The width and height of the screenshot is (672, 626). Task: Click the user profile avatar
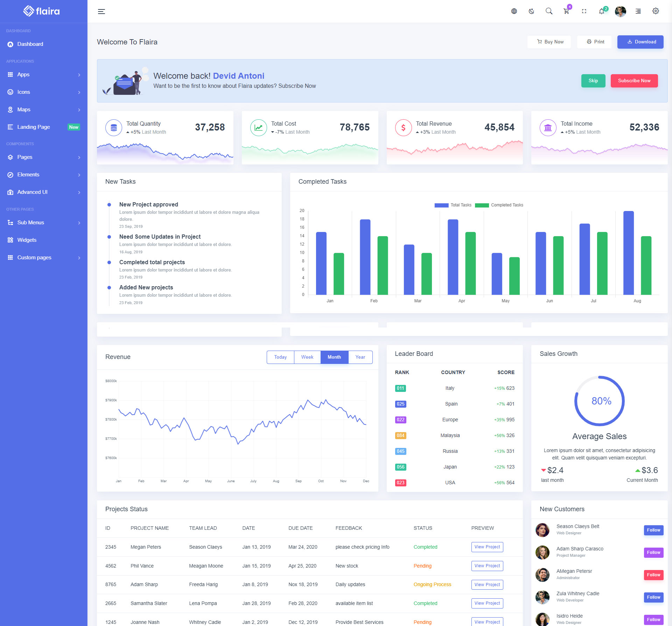tap(620, 11)
